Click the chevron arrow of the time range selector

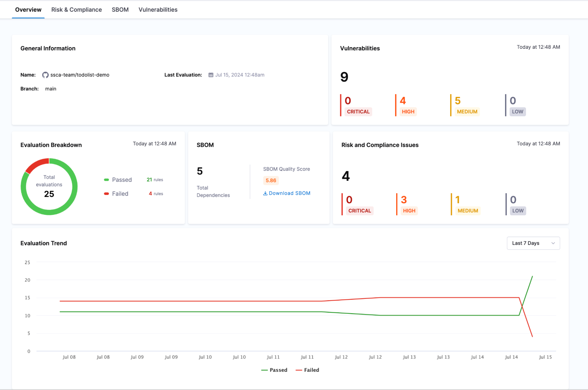[553, 243]
